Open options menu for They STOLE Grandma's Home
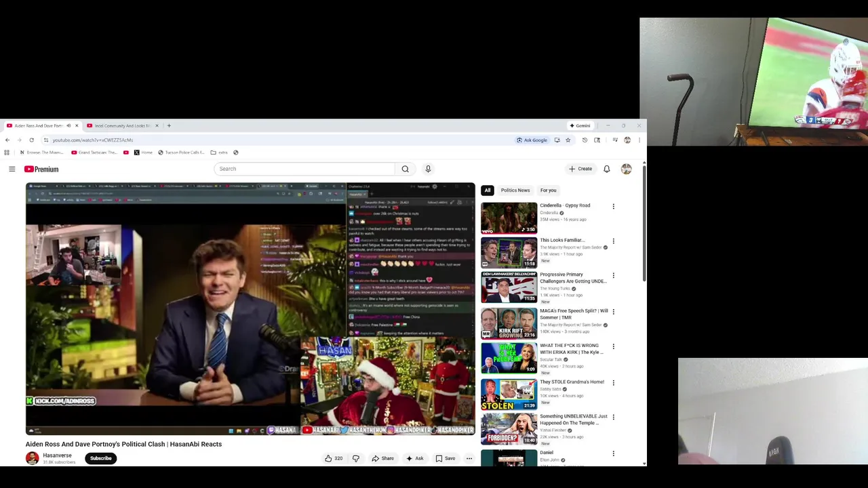This screenshot has width=868, height=488. [x=614, y=382]
